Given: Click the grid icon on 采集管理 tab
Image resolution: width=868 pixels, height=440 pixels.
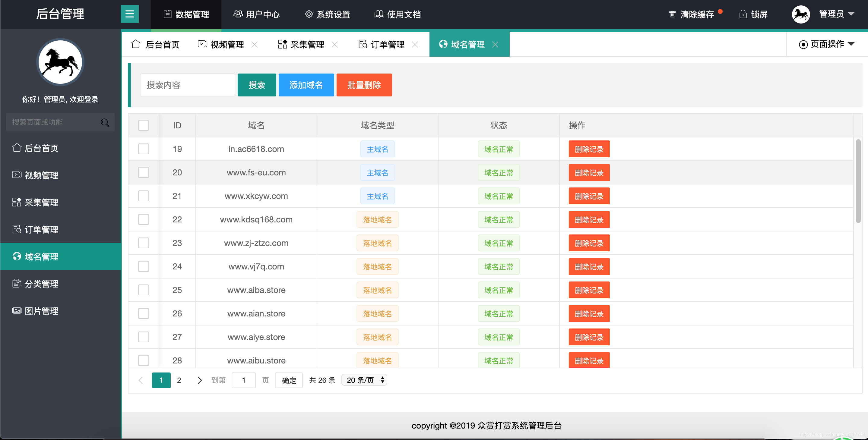Looking at the screenshot, I should coord(282,44).
